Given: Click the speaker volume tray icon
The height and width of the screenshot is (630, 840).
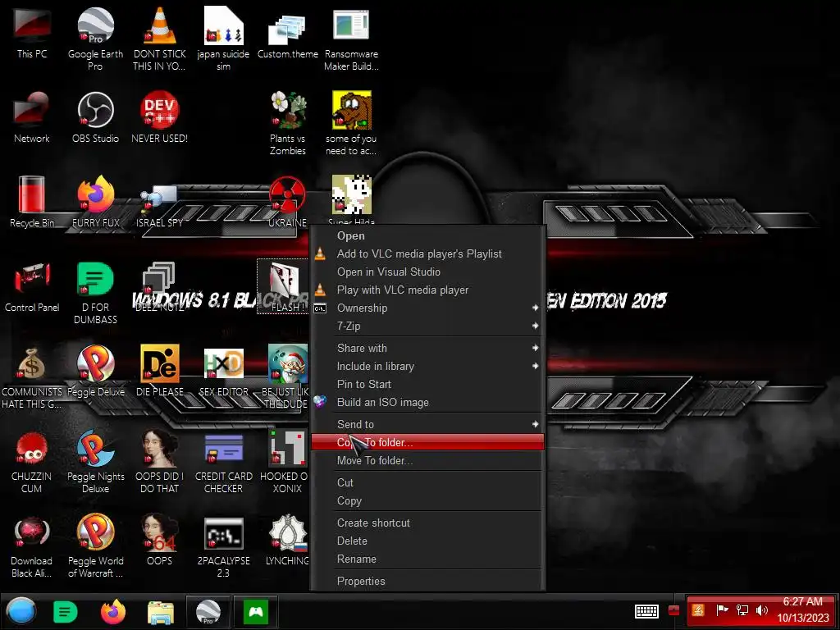Looking at the screenshot, I should [x=761, y=610].
